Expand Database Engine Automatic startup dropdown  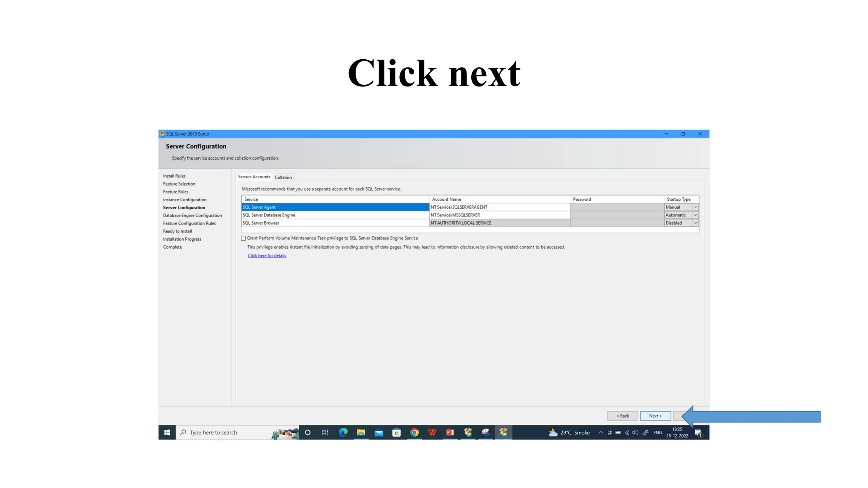click(695, 215)
